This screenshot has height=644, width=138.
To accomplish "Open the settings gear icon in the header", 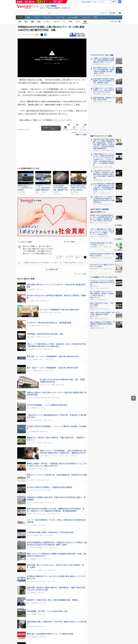I will coord(120,13).
